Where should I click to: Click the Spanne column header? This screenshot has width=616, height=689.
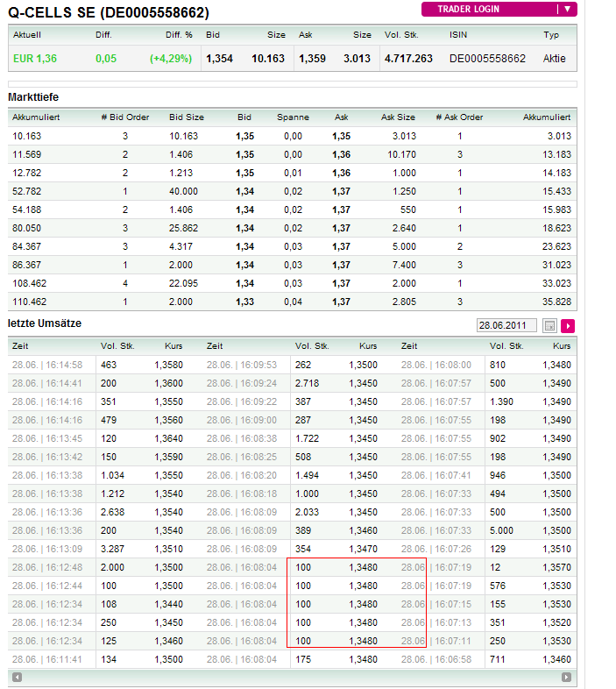coord(293,117)
